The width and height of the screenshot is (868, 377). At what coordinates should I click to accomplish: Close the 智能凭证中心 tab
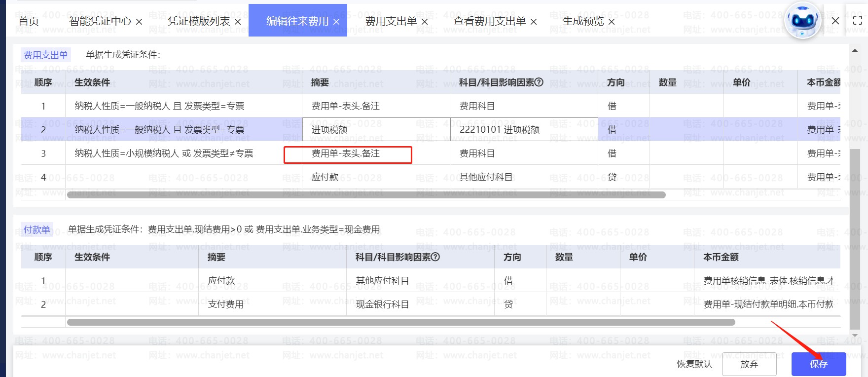click(x=139, y=22)
